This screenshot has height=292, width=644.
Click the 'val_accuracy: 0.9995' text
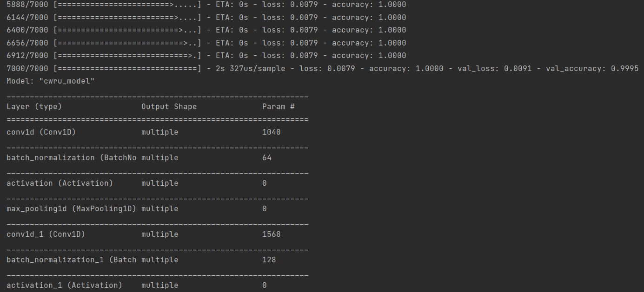[592, 68]
